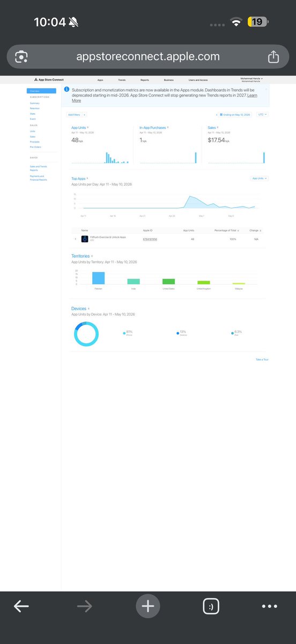Image resolution: width=296 pixels, height=644 pixels.
Task: Open Units under Sales in sidebar
Action: tap(32, 131)
